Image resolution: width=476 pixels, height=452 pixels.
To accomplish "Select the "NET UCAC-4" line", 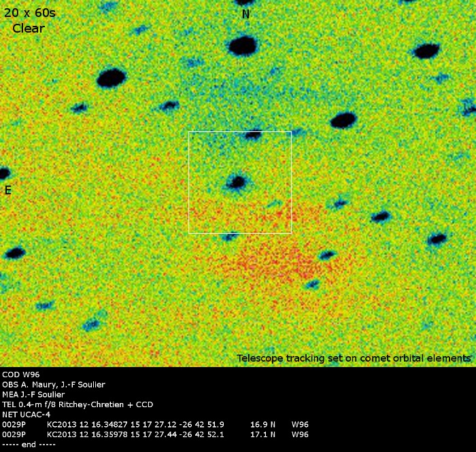I will pos(26,415).
